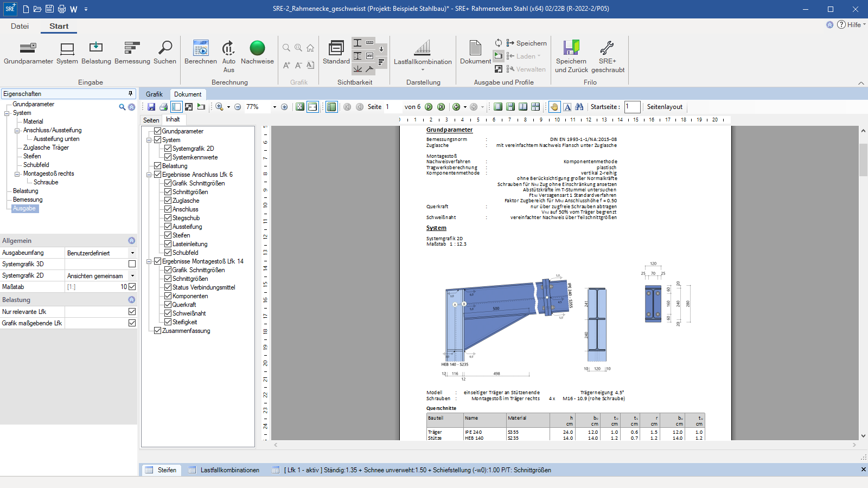Open the Lastfallkombinationen bottom tab

(224, 470)
